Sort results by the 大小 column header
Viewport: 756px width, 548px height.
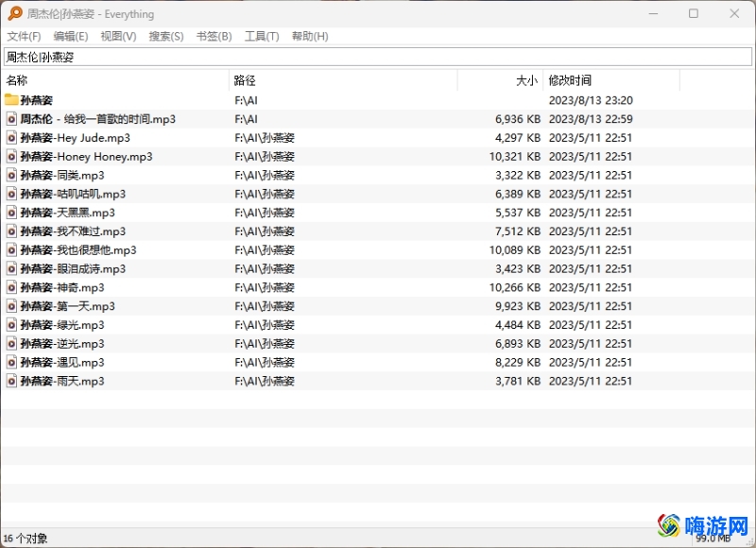pos(501,80)
